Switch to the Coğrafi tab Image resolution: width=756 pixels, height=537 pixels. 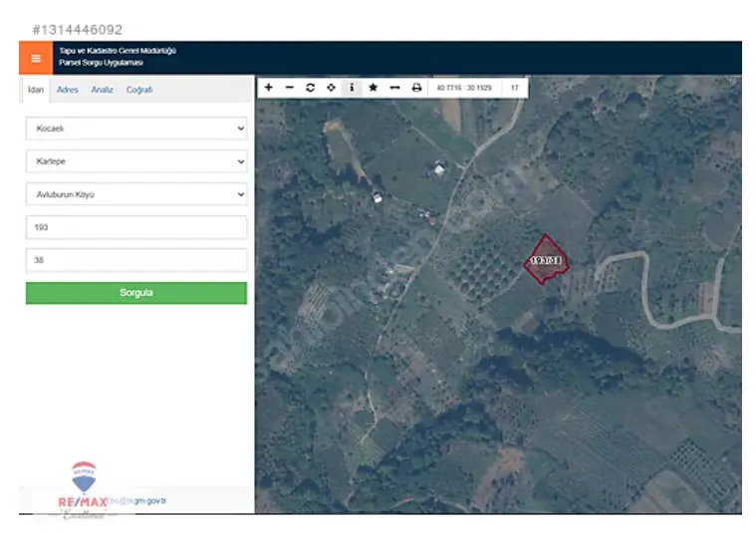tap(139, 90)
